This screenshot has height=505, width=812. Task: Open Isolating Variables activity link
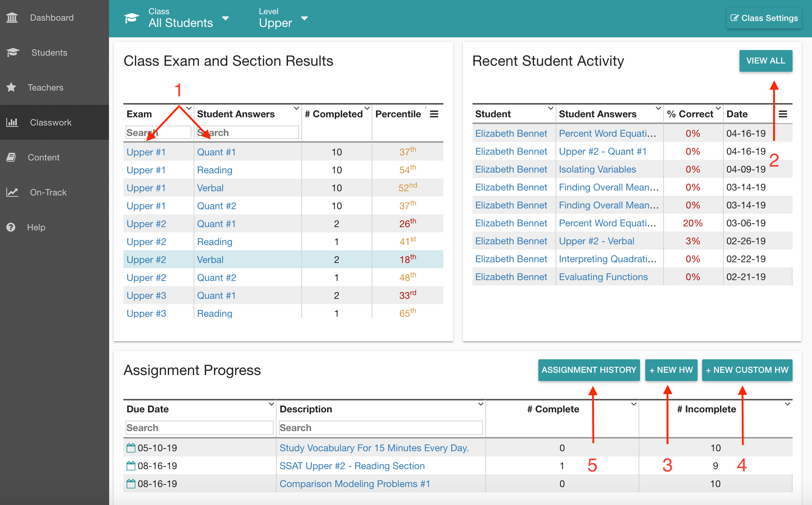(x=597, y=169)
